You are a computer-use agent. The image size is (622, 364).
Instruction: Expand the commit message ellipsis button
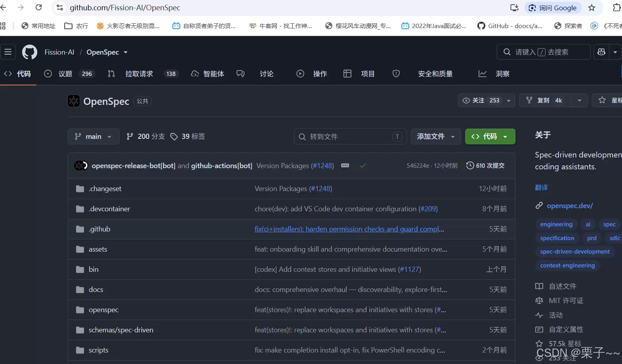345,165
